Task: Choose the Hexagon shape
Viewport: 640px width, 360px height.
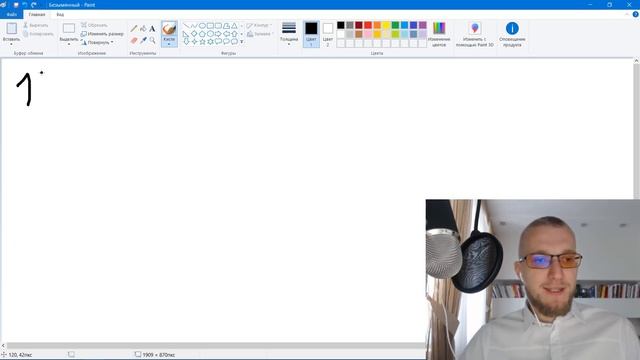Action: pos(210,34)
